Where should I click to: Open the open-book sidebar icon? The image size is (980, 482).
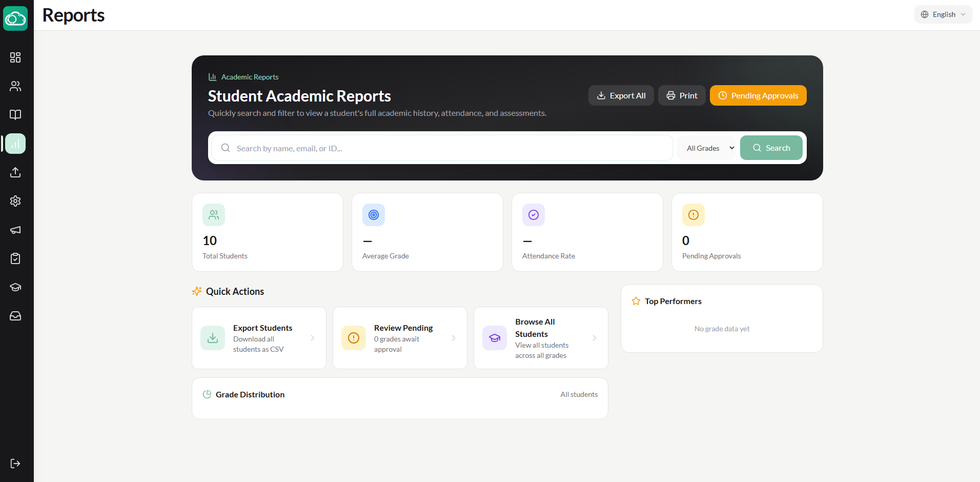tap(15, 115)
